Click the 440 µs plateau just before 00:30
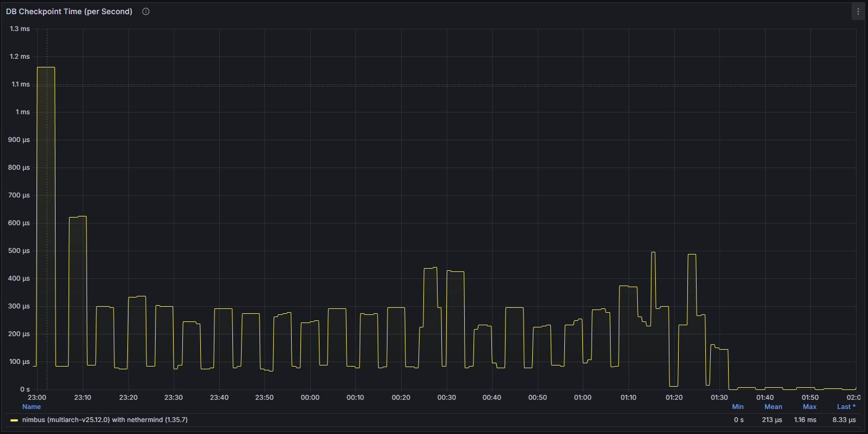Viewport: 868px width, 434px height. 430,268
